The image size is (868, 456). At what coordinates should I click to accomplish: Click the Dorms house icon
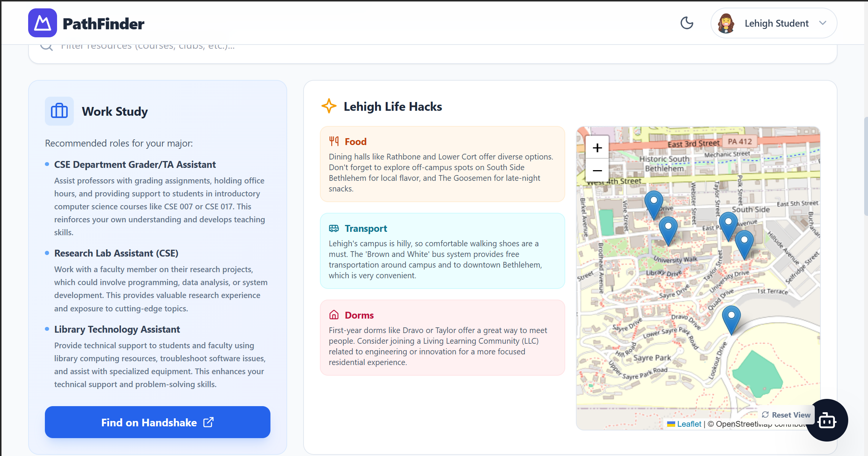pos(334,315)
